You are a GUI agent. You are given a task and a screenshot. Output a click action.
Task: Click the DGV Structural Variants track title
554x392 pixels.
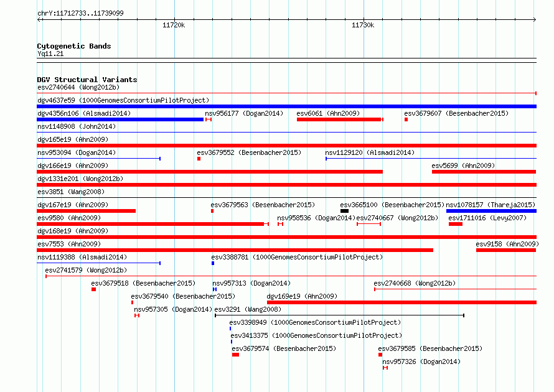tap(87, 80)
